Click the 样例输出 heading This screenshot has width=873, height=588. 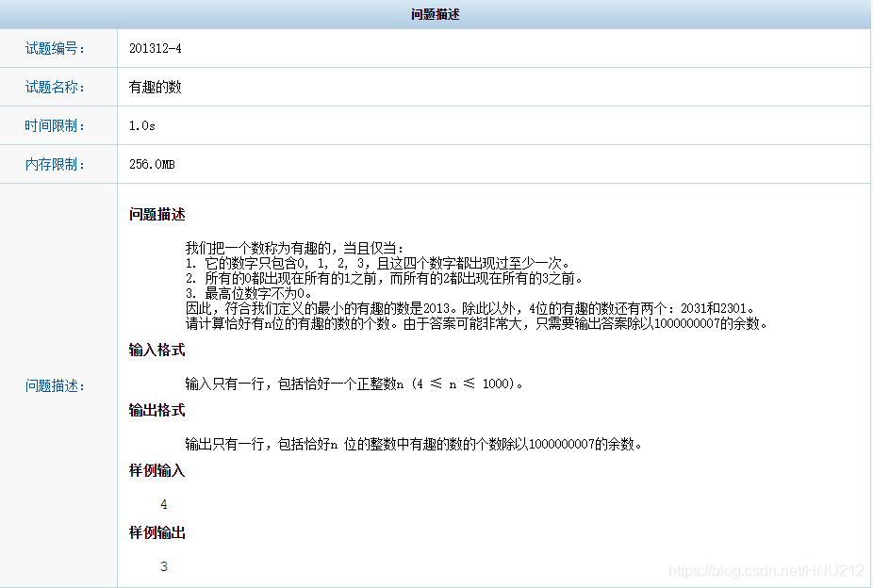156,532
